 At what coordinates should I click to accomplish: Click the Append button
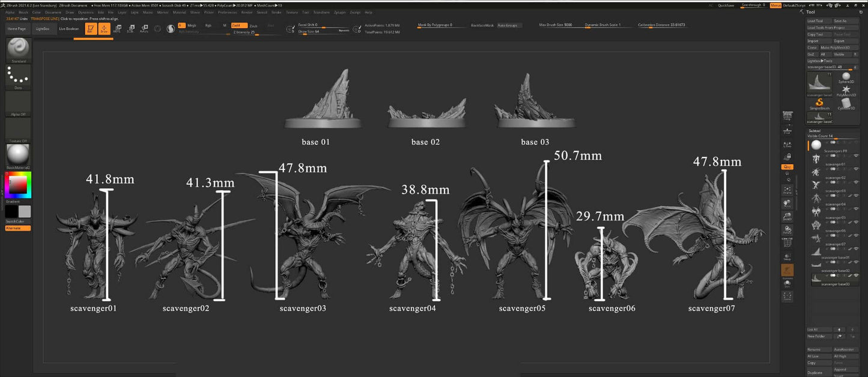pyautogui.click(x=840, y=369)
